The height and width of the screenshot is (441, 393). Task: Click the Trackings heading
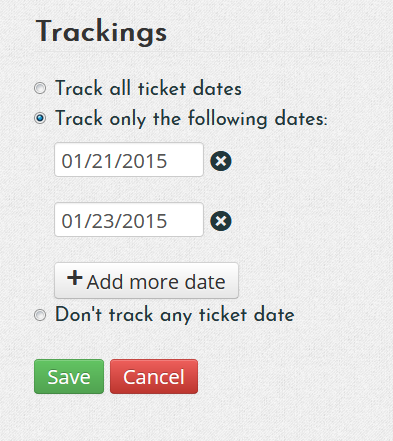pyautogui.click(x=101, y=32)
